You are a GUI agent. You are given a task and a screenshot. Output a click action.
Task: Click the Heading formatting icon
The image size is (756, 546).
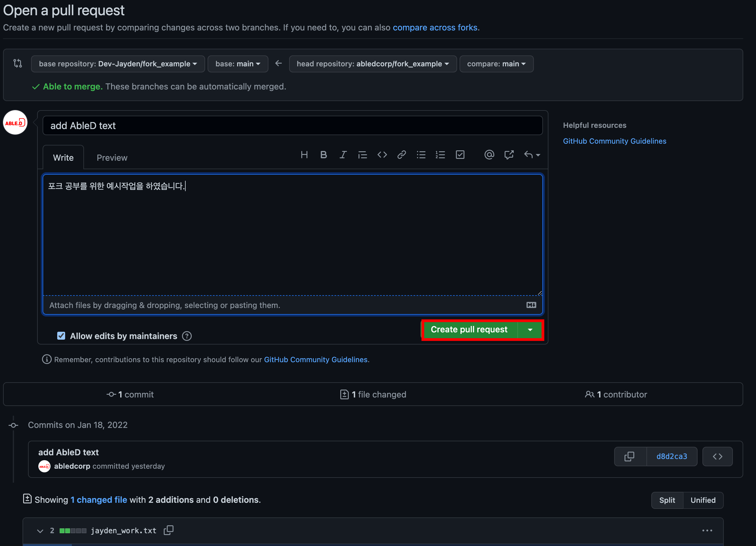304,155
